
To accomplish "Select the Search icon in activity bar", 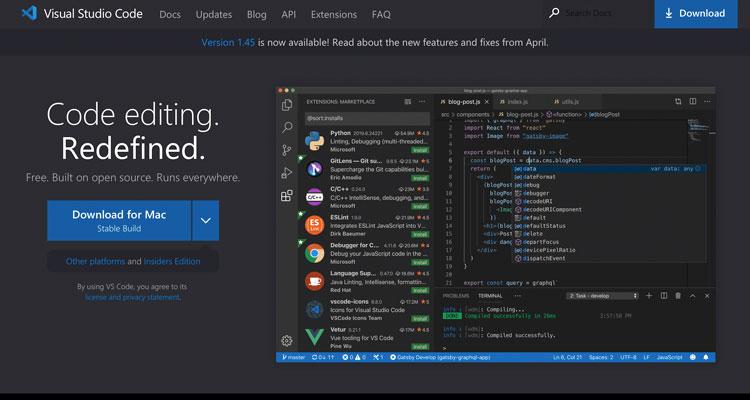I will point(287,127).
